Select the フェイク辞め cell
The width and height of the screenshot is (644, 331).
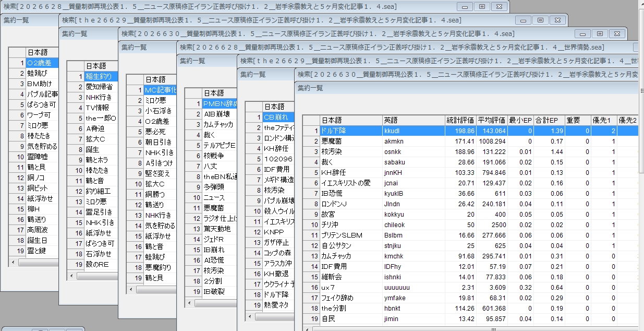pyautogui.click(x=351, y=298)
